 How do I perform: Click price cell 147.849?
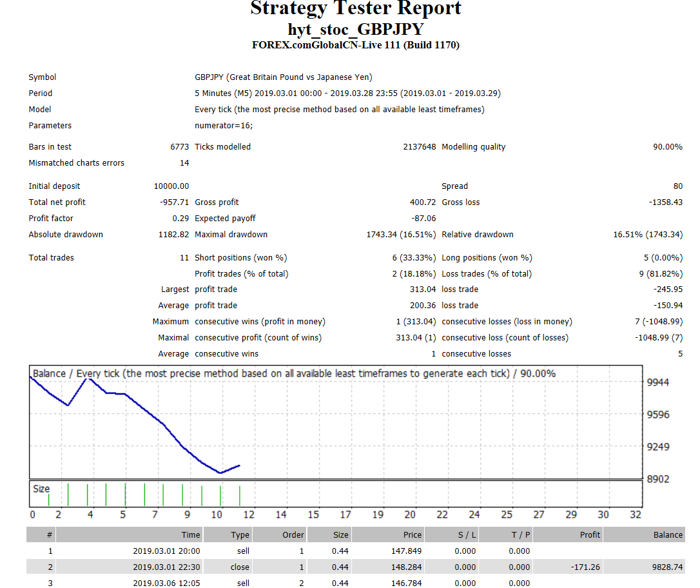coord(406,551)
